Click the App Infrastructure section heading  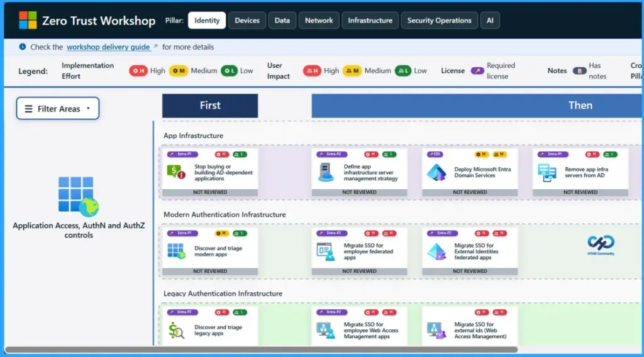194,135
